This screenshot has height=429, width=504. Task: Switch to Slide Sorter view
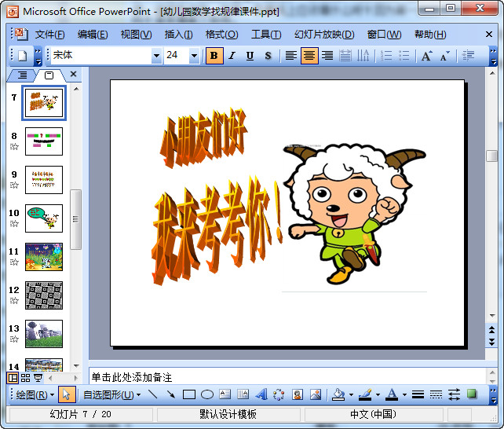tap(25, 378)
